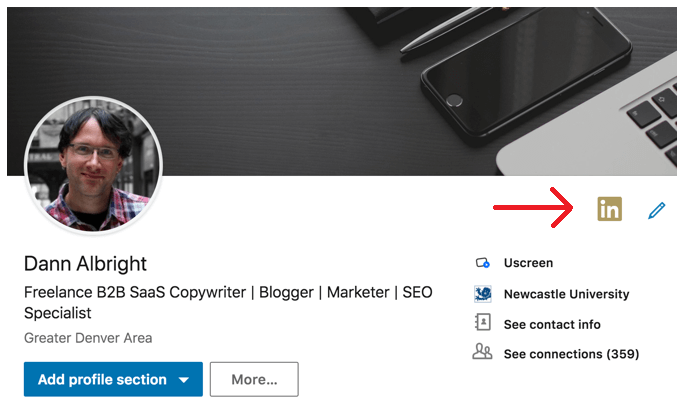Screen dimensions: 690x414
Task: Open the More... button menu
Action: tap(254, 379)
